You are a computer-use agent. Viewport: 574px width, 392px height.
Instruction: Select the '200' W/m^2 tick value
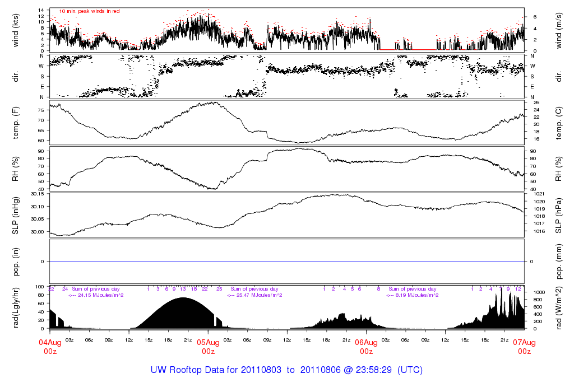(x=538, y=321)
